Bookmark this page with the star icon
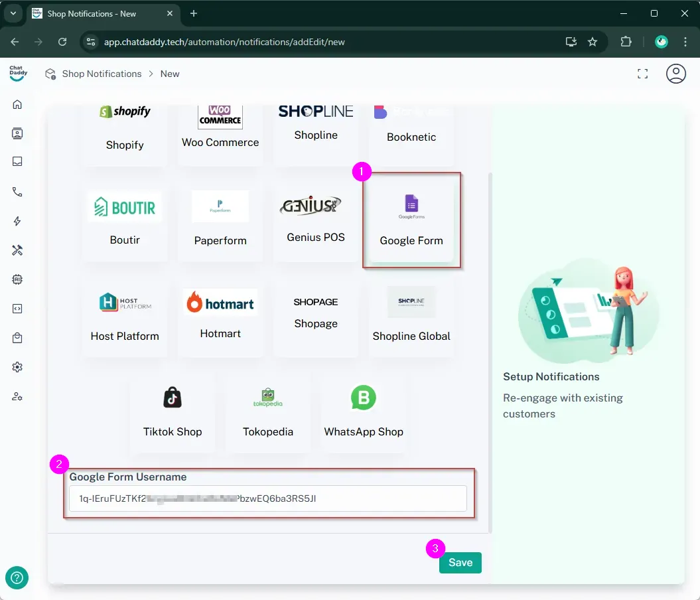The height and width of the screenshot is (600, 700). (593, 42)
